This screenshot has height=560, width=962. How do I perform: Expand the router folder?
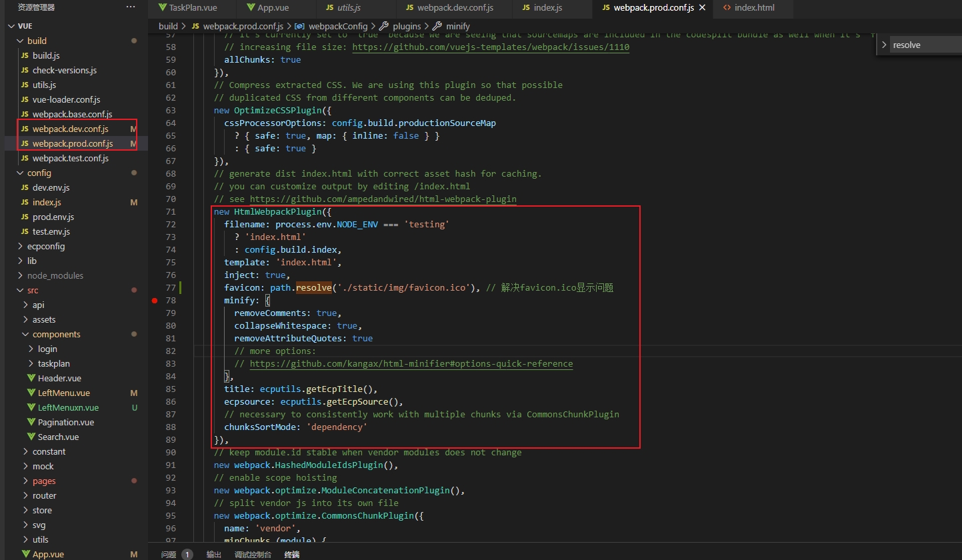coord(27,495)
